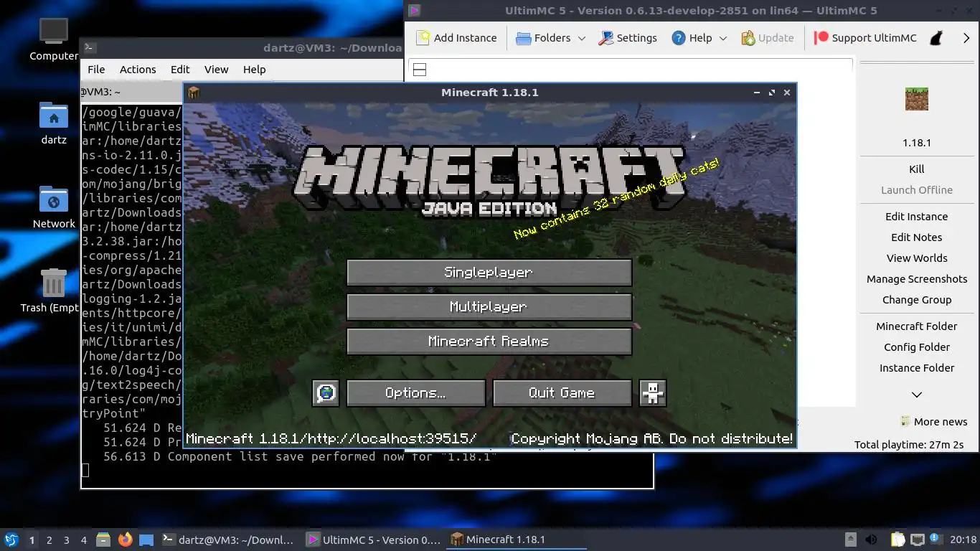Open Minecraft Realms
The width and height of the screenshot is (980, 551).
pyautogui.click(x=489, y=342)
